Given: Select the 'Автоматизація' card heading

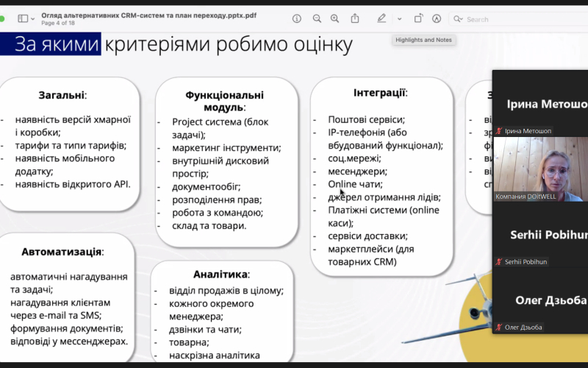Looking at the screenshot, I should [x=62, y=252].
